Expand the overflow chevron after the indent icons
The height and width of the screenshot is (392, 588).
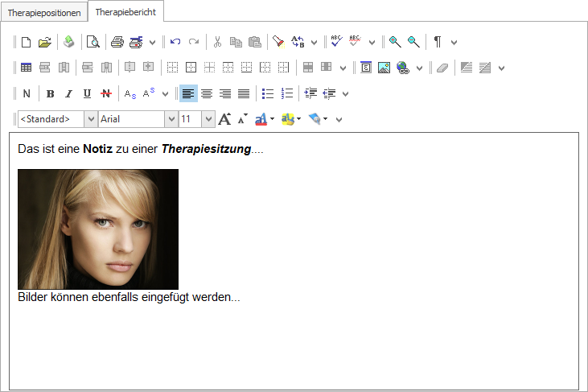click(x=346, y=94)
